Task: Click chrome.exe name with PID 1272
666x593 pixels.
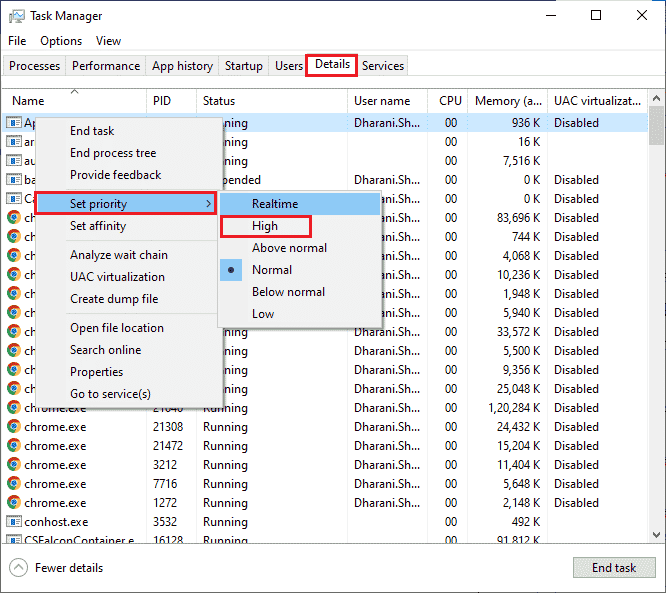Action: [x=55, y=503]
